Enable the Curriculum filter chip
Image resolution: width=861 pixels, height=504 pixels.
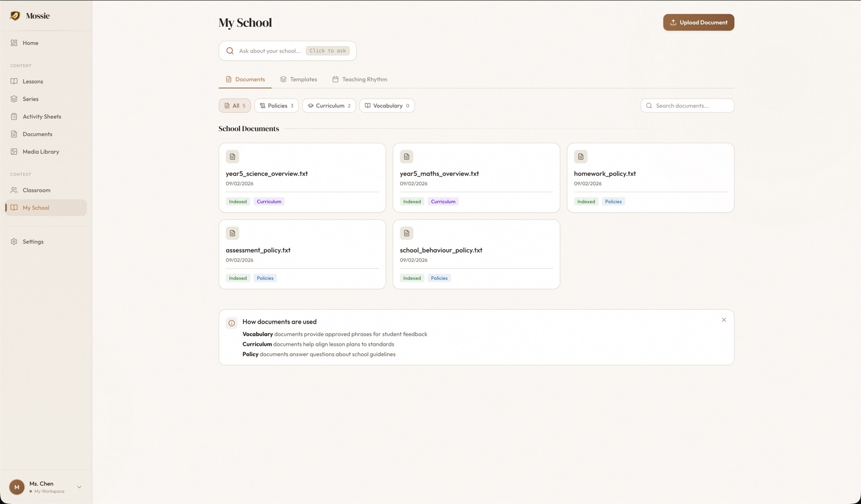pos(329,105)
